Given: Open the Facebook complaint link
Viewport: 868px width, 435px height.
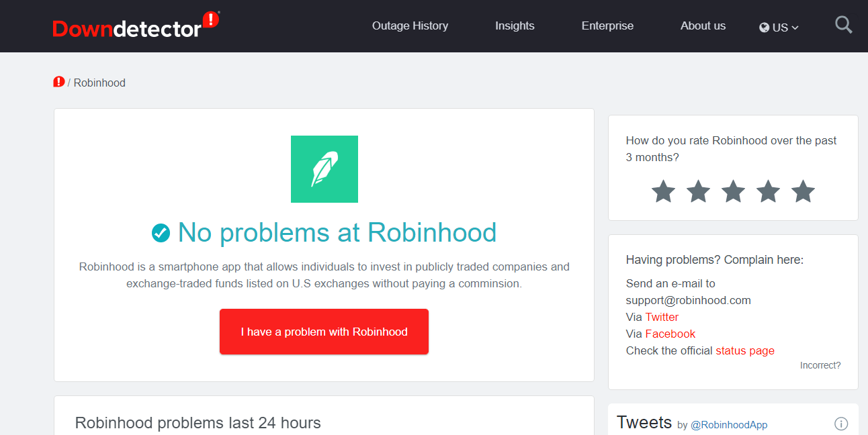Looking at the screenshot, I should pos(670,334).
